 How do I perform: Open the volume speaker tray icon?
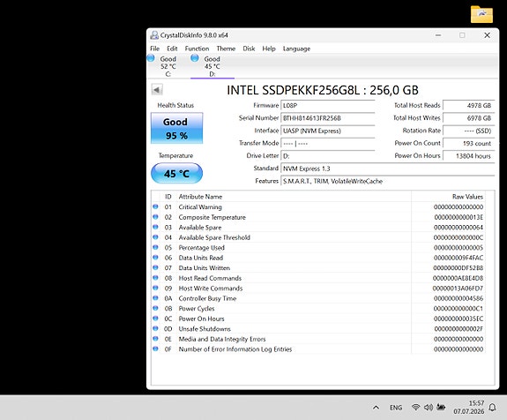(x=429, y=408)
